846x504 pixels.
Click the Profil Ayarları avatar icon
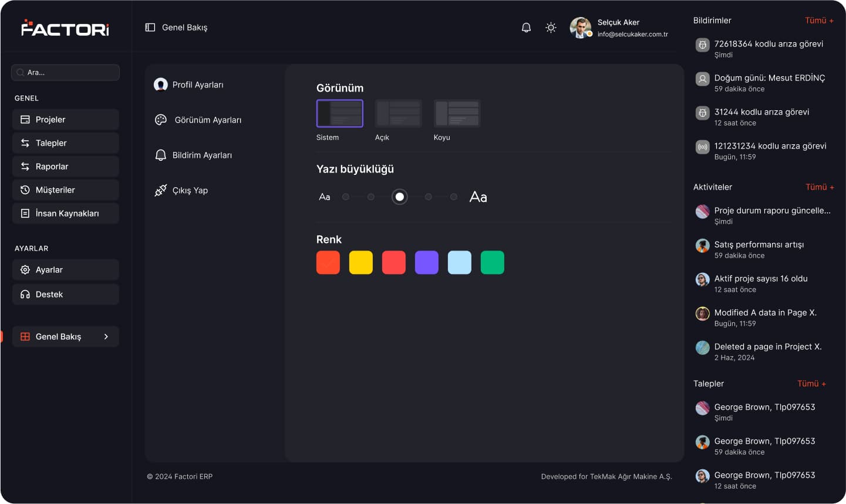pos(161,84)
